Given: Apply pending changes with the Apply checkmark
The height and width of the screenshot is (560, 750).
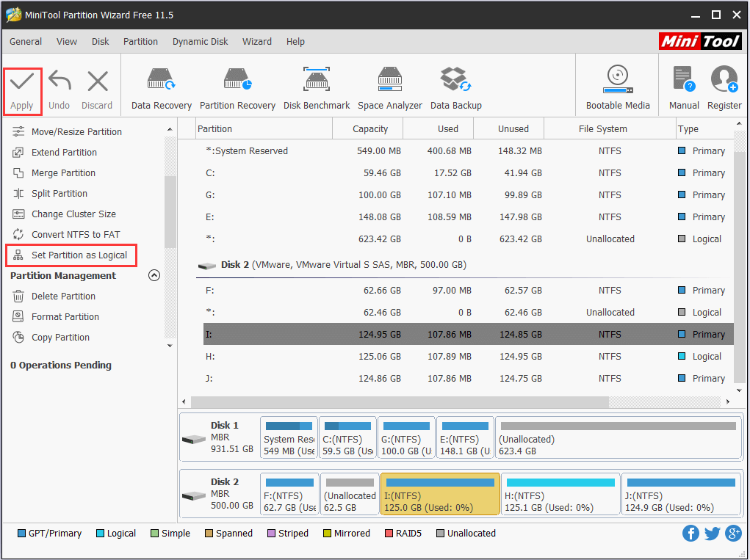Looking at the screenshot, I should [x=22, y=91].
